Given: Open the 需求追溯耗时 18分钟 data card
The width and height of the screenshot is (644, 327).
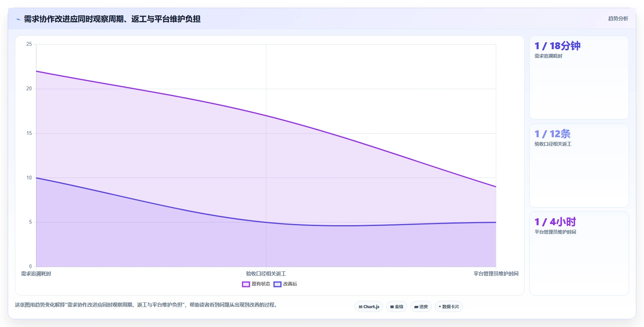Looking at the screenshot, I should (x=579, y=77).
